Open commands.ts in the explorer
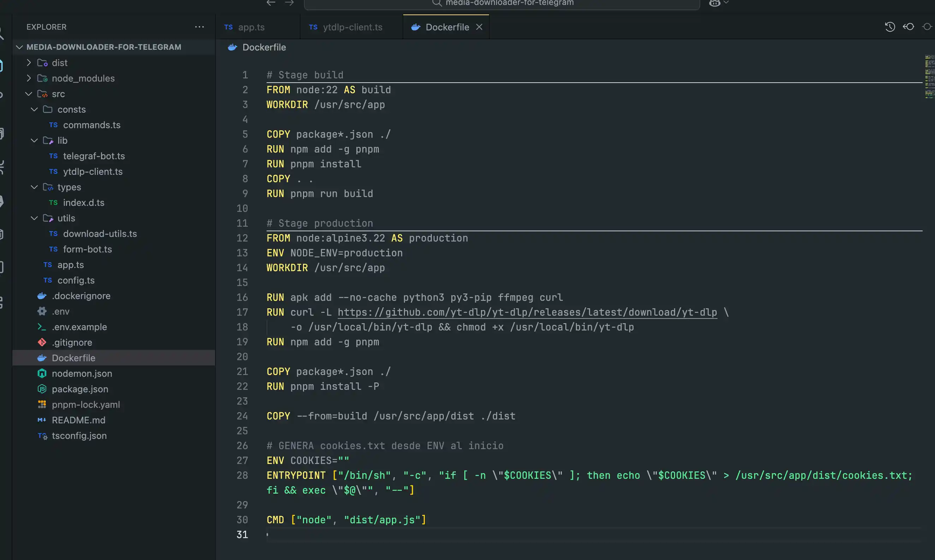 [92, 125]
